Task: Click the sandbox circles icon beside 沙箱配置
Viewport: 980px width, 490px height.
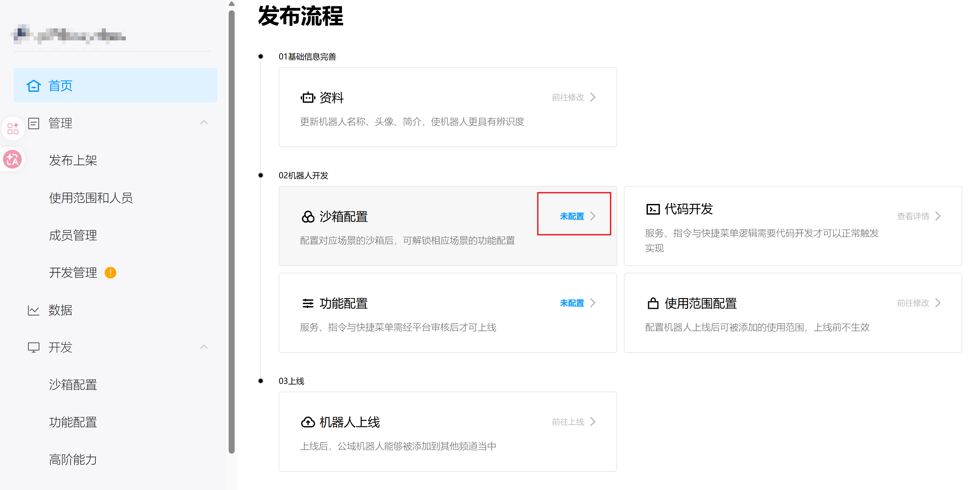Action: point(307,217)
